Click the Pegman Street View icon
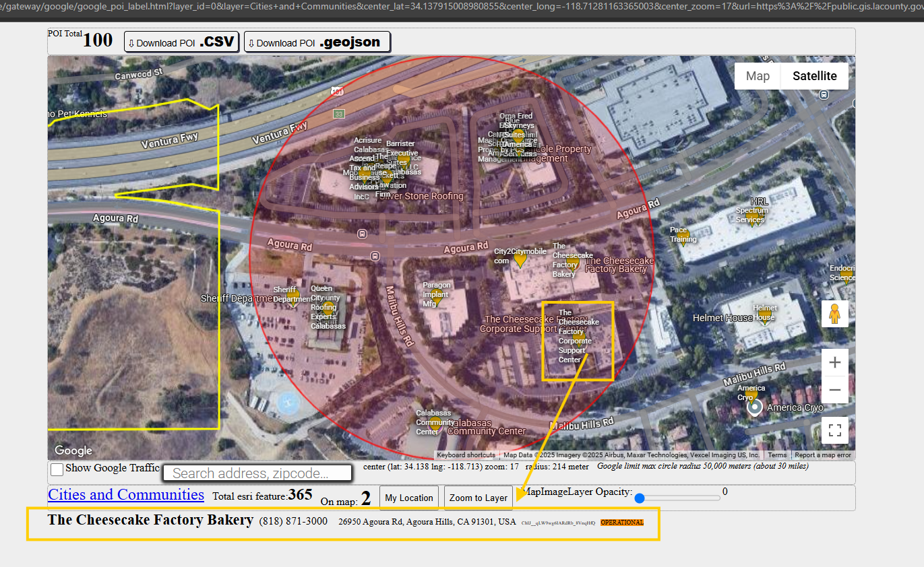Viewport: 924px width, 567px height. pos(834,314)
